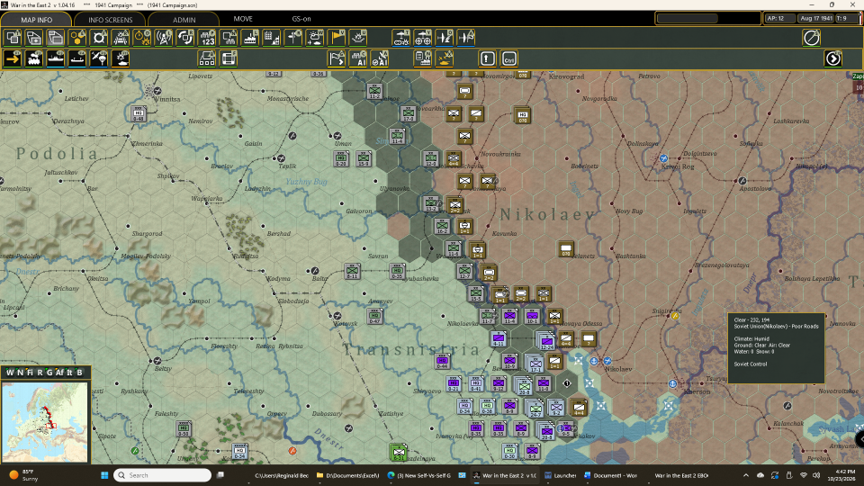Click the GS-on indicator
Screen dimensions: 864x486
tap(301, 19)
